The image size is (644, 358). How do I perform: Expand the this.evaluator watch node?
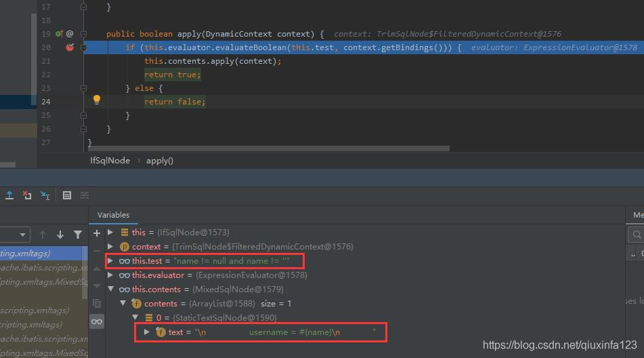pos(110,275)
